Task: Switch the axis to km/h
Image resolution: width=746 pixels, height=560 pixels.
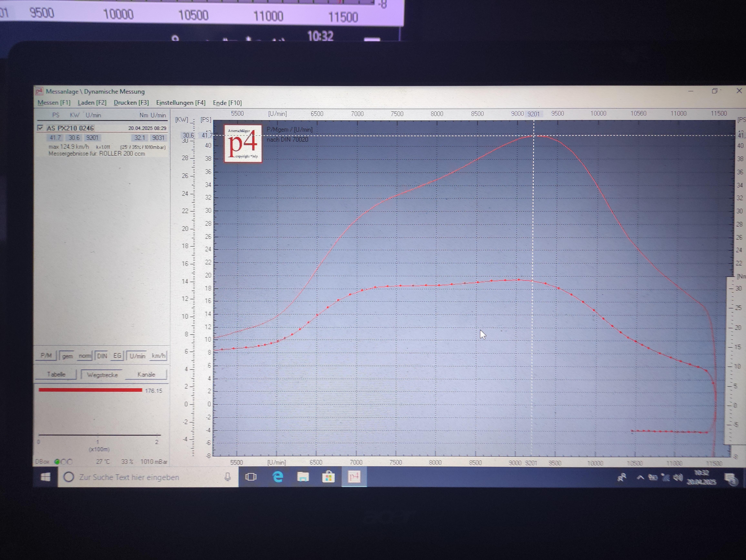Action: coord(158,356)
